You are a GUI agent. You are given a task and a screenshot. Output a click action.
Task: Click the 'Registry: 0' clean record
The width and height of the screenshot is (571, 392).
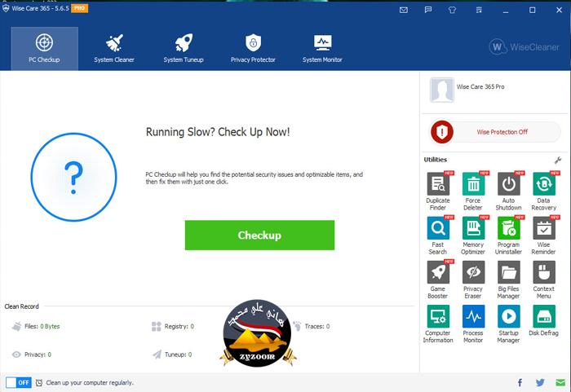point(173,326)
